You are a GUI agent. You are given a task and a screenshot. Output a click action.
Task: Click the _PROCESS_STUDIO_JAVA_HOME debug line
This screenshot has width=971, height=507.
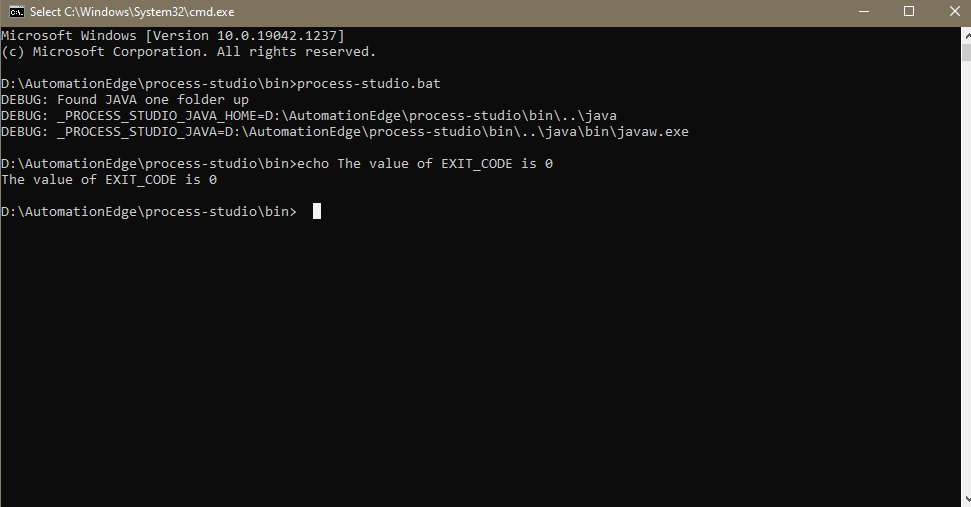point(309,116)
